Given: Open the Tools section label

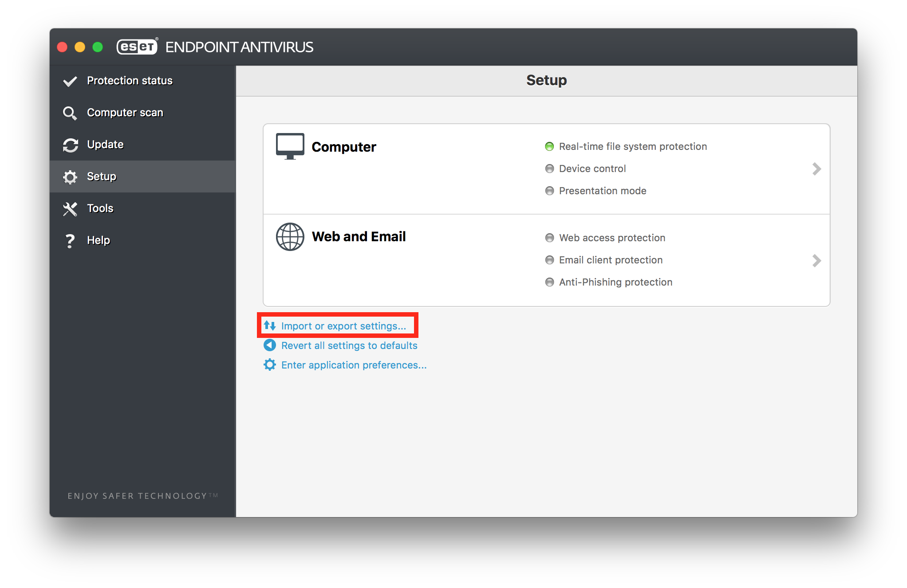Looking at the screenshot, I should click(x=100, y=208).
